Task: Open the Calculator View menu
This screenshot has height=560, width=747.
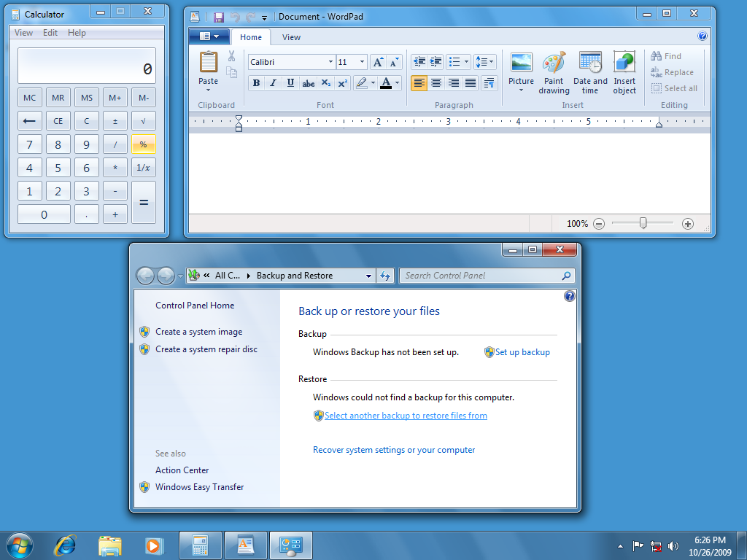Action: pos(23,33)
